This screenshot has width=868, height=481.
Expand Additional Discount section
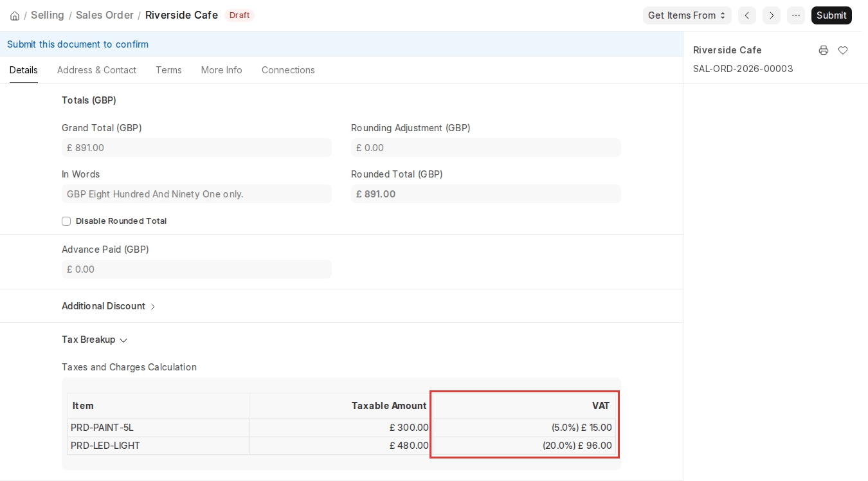[109, 306]
